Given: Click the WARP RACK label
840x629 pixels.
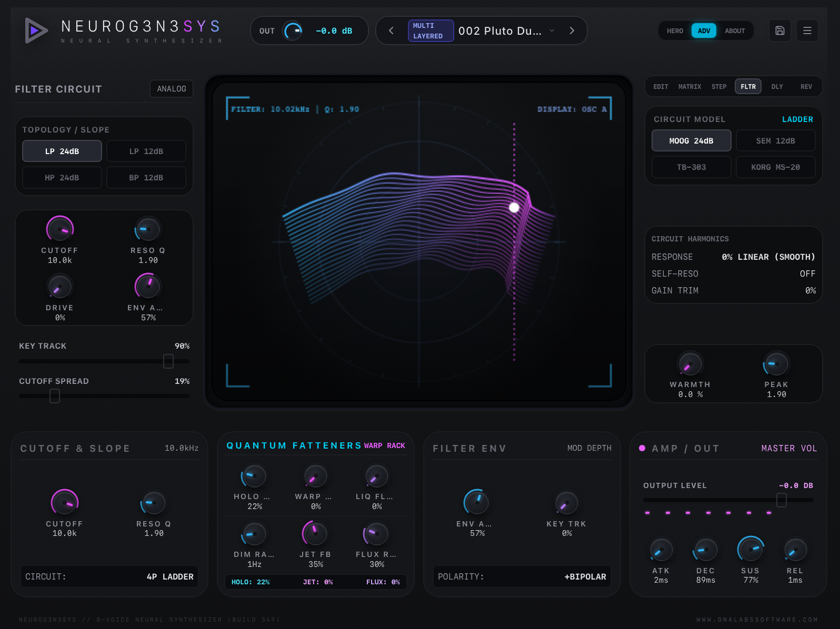Looking at the screenshot, I should coord(385,446).
